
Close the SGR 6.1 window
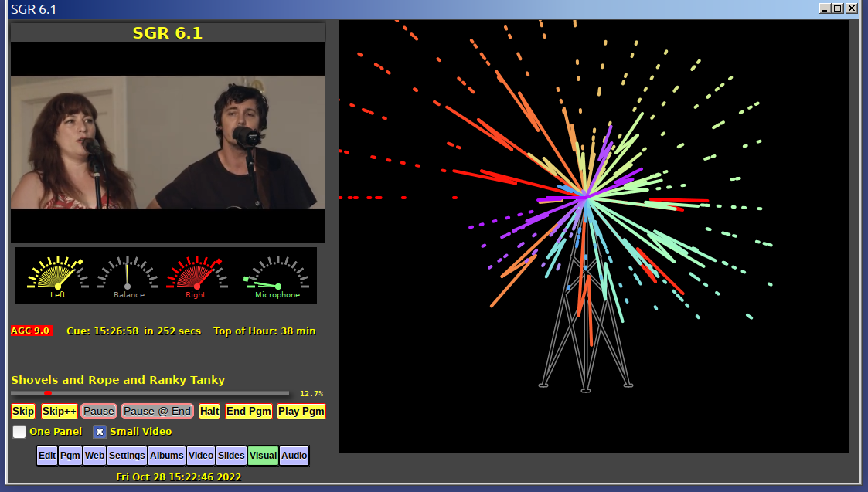[852, 8]
